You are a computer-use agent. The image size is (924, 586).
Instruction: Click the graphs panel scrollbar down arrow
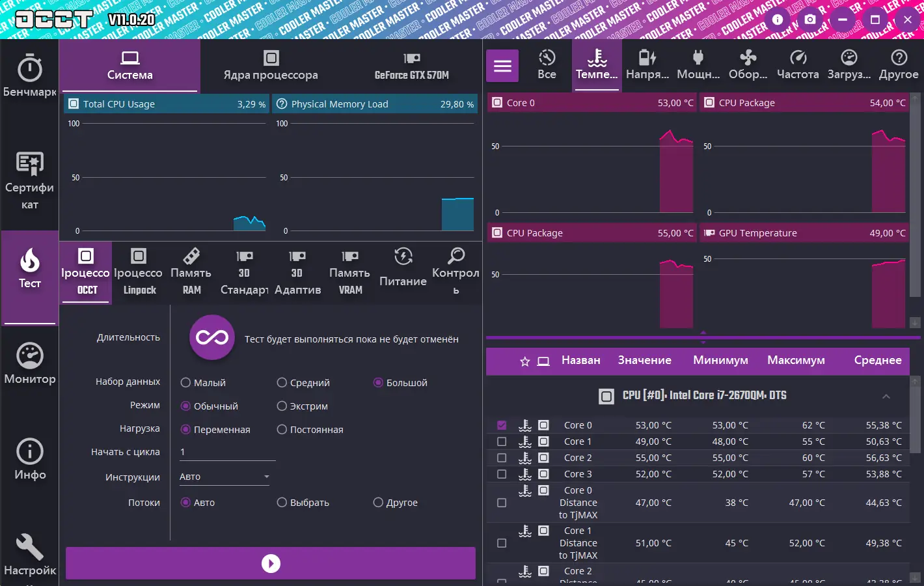click(915, 322)
